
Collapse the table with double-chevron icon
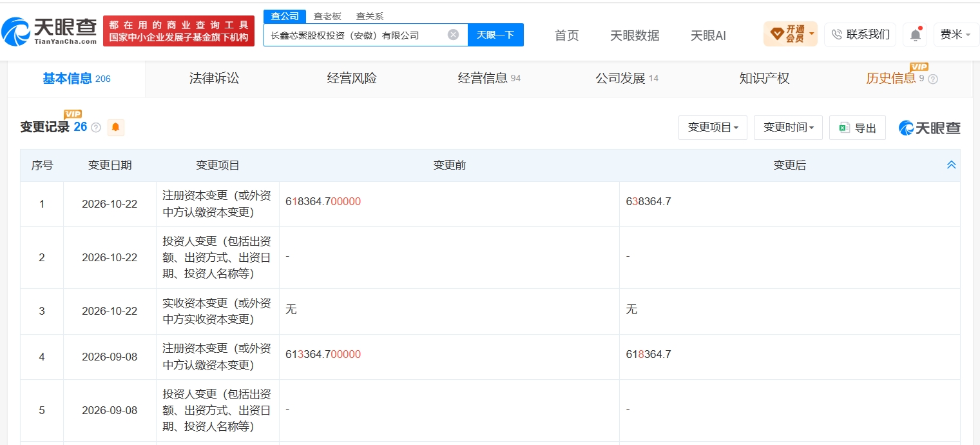[x=951, y=165]
